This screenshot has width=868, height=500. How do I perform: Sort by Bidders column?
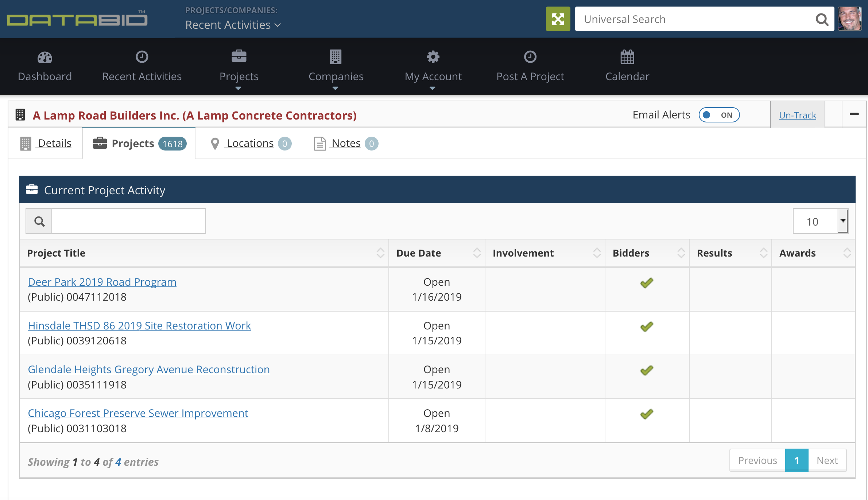point(647,253)
